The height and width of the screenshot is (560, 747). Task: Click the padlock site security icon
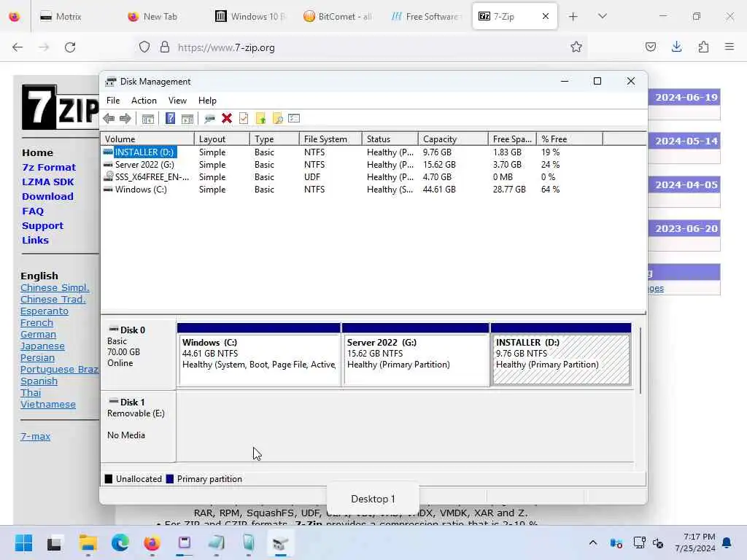coord(165,47)
